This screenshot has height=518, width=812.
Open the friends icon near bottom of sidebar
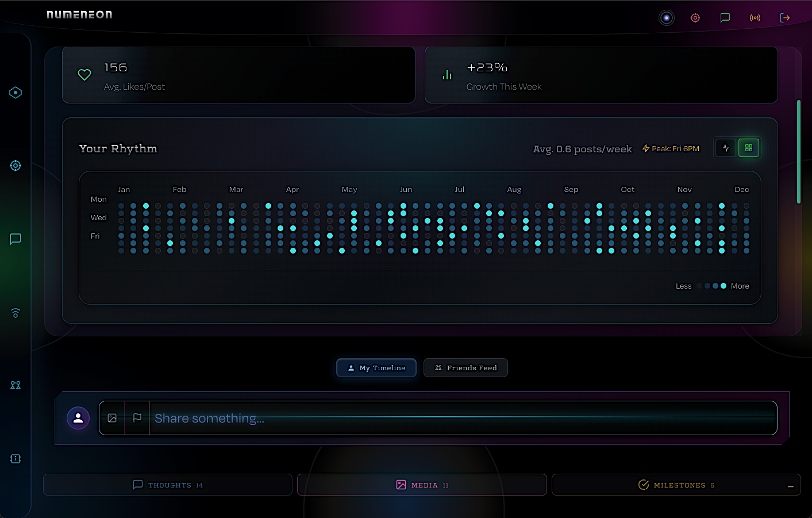pos(16,385)
